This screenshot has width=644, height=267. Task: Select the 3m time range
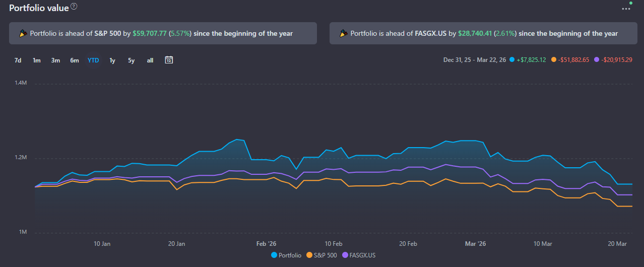55,60
